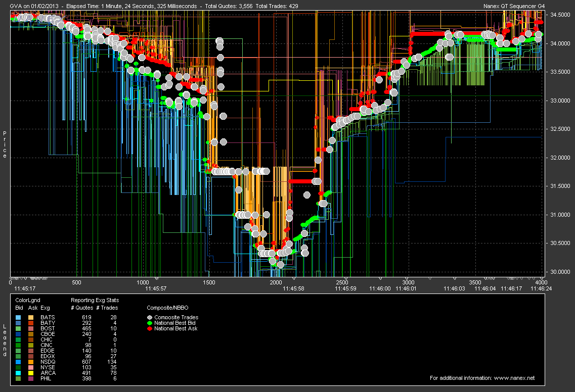Click the NSDQ exchange name in legend
The image size is (575, 392).
coord(48,362)
